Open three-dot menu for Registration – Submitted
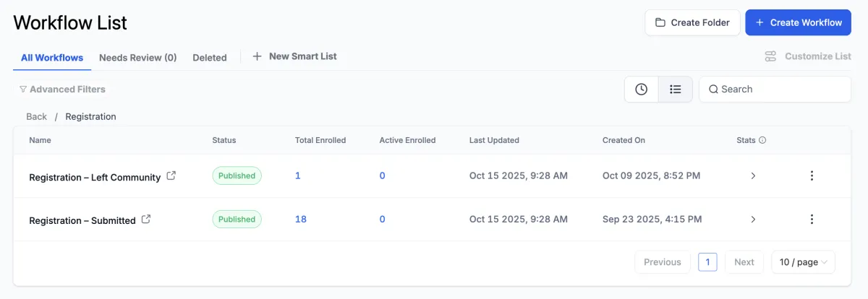 coord(812,219)
